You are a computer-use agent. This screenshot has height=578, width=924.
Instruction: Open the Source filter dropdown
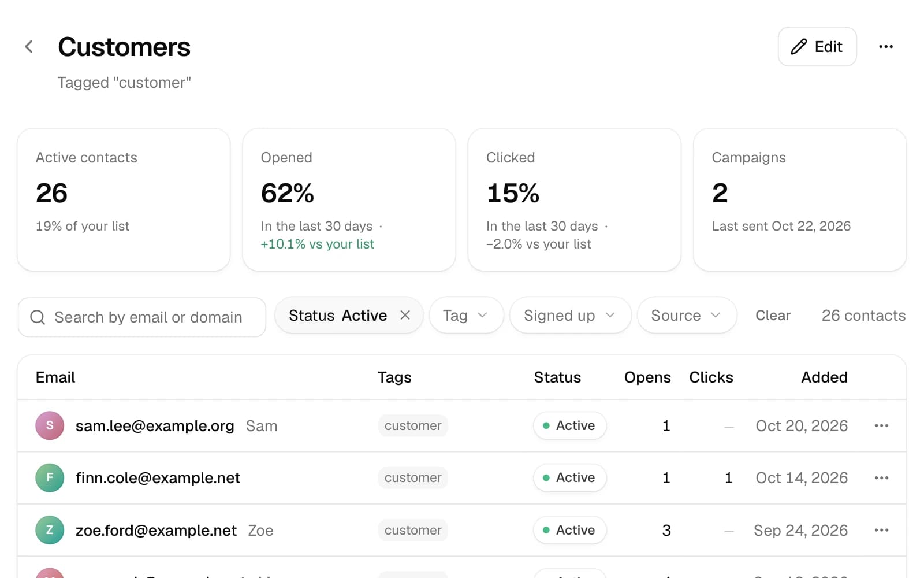coord(687,316)
